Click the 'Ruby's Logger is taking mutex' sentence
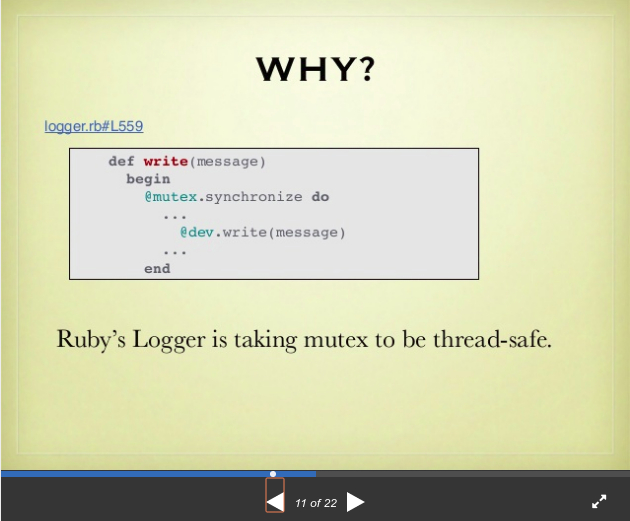Viewport: 630px width, 521px height. (304, 339)
